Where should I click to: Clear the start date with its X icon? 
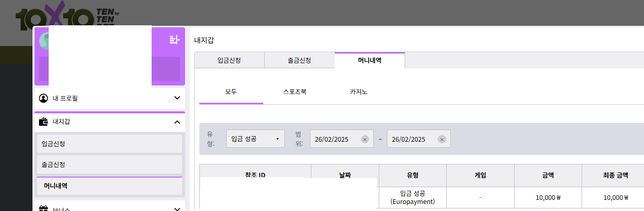pyautogui.click(x=365, y=139)
